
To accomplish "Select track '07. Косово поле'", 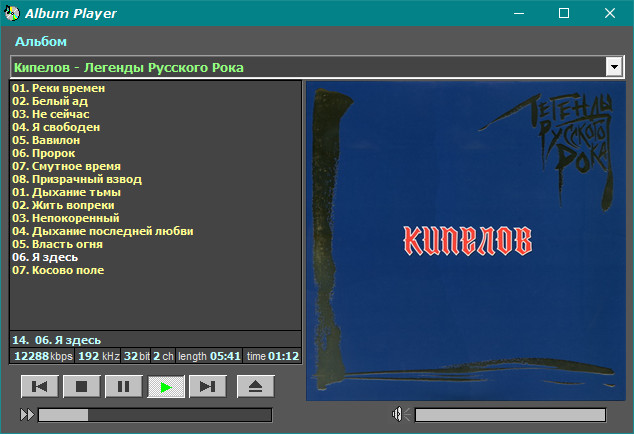I will click(x=58, y=270).
